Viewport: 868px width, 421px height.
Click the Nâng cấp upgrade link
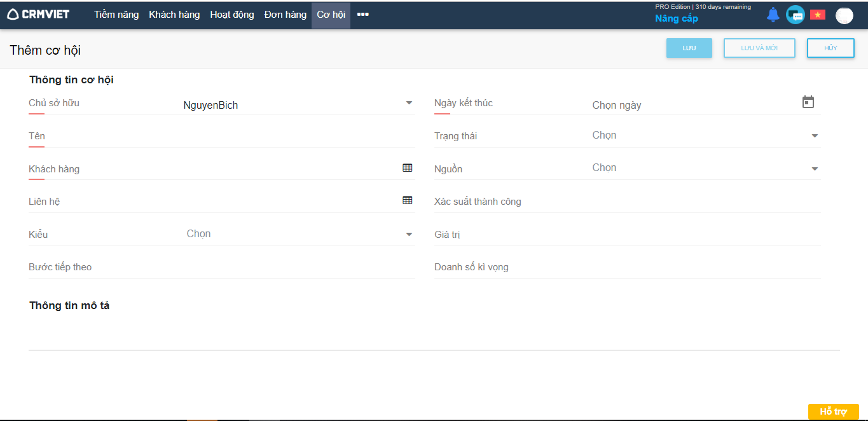[x=677, y=18]
